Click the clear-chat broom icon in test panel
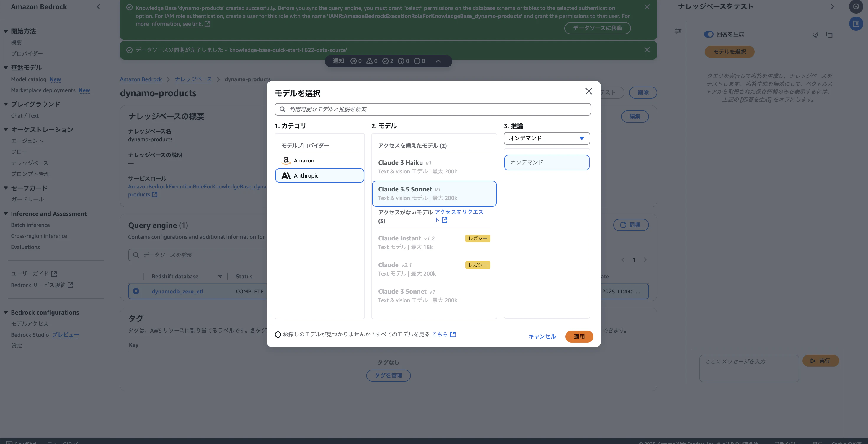The width and height of the screenshot is (868, 444). [815, 34]
